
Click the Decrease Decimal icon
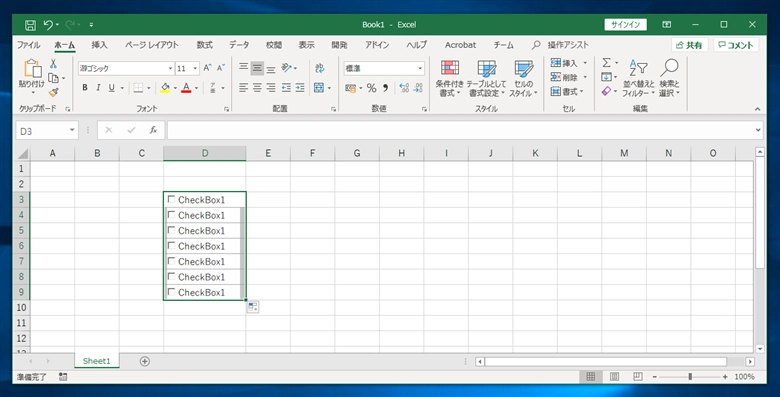click(418, 88)
